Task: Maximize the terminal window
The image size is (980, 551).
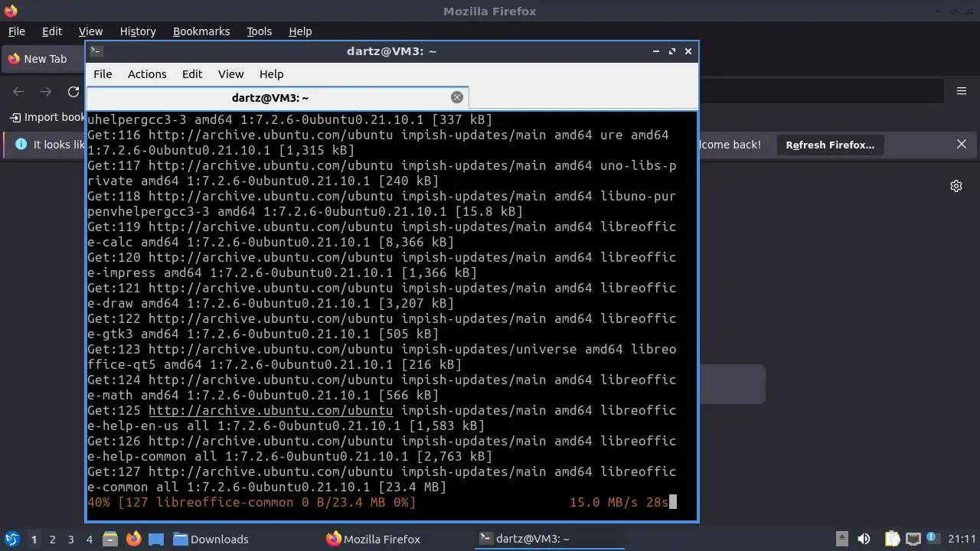Action: click(672, 51)
